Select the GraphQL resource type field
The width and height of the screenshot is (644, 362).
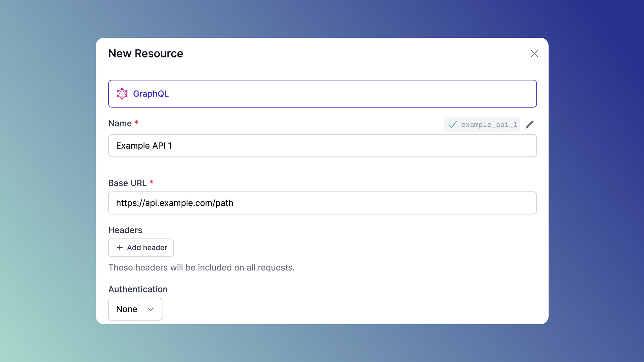pos(322,94)
